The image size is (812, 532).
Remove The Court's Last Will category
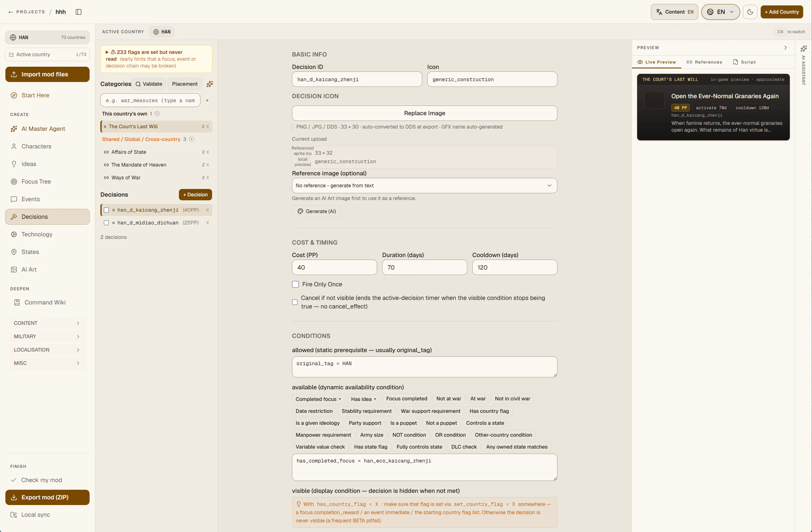point(208,127)
